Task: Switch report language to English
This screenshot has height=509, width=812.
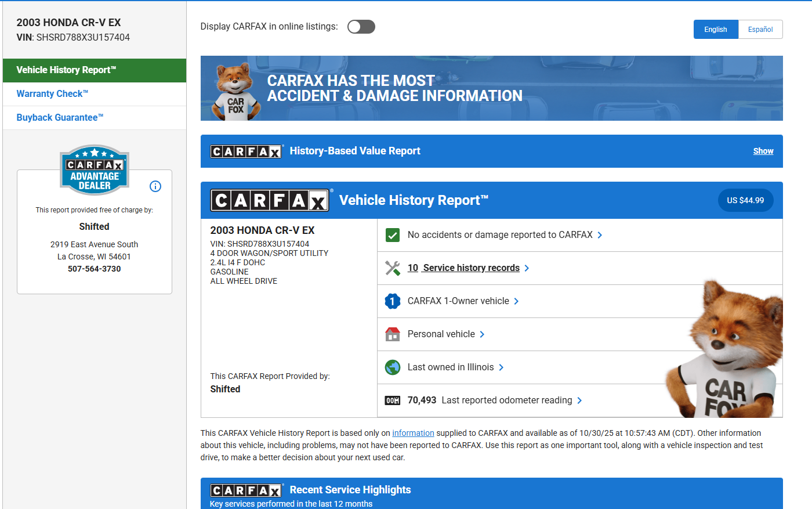Action: [x=715, y=30]
